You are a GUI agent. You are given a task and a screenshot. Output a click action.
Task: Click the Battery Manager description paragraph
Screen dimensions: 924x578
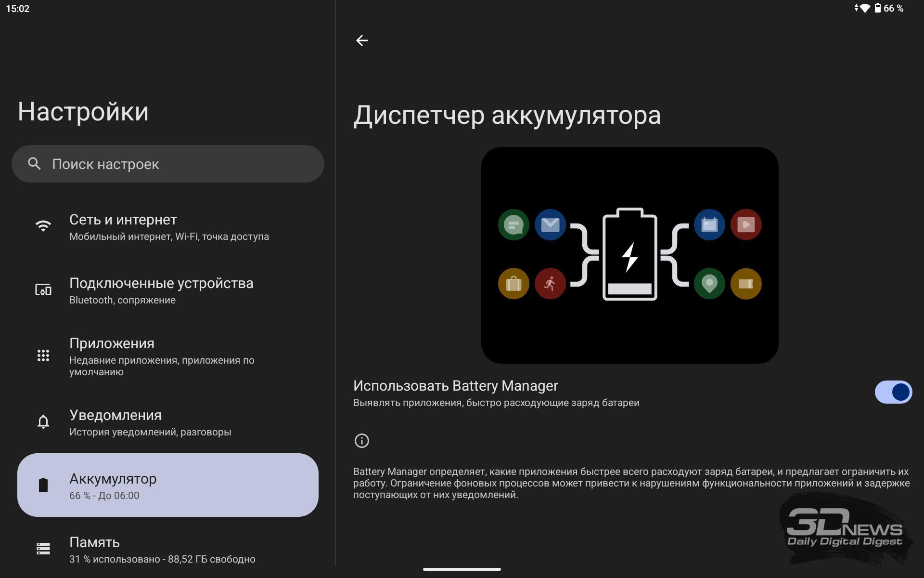(631, 483)
